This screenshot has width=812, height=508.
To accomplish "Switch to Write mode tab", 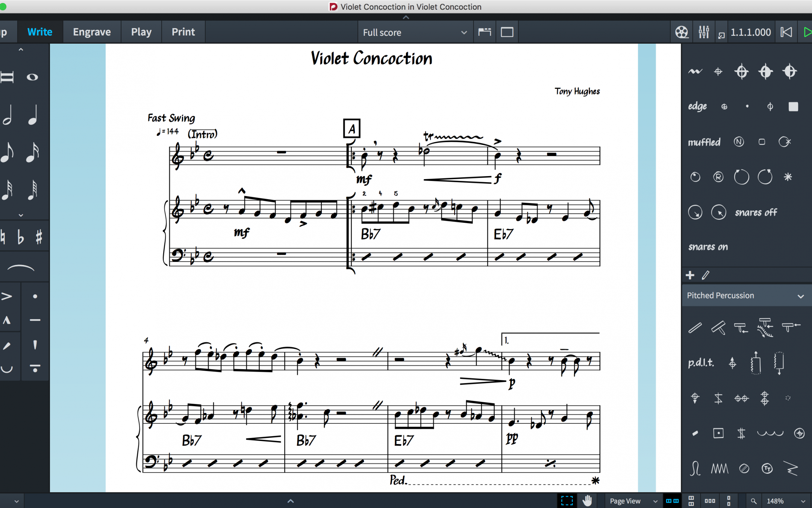I will coord(40,32).
